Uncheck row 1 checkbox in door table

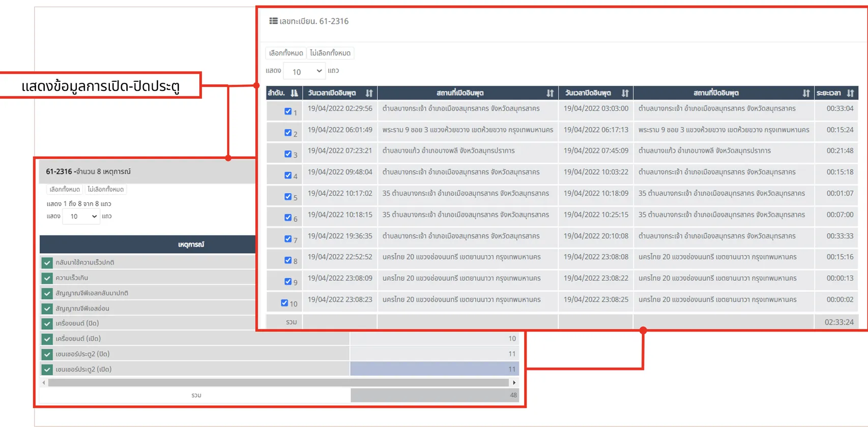tap(288, 111)
